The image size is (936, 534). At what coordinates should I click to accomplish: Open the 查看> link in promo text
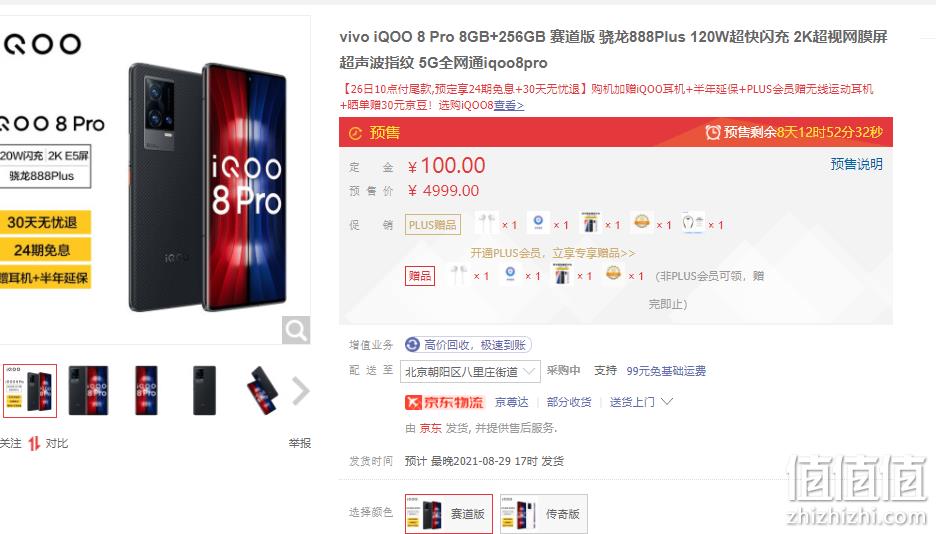tap(509, 105)
